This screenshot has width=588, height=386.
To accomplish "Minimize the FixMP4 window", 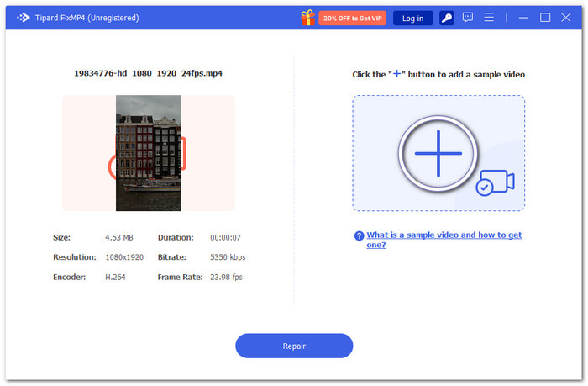I will click(523, 18).
